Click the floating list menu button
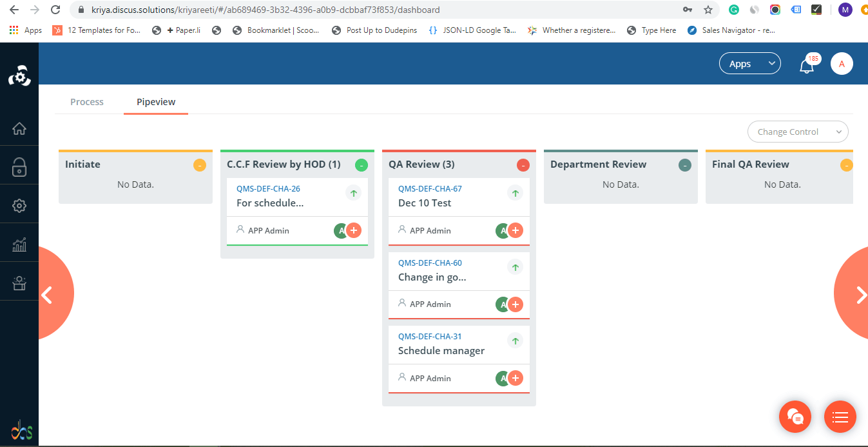868x447 pixels. pyautogui.click(x=840, y=417)
